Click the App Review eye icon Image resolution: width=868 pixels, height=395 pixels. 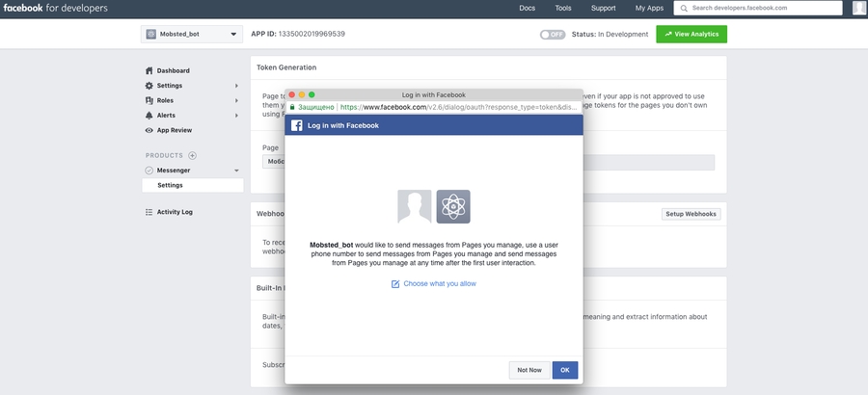pyautogui.click(x=149, y=130)
